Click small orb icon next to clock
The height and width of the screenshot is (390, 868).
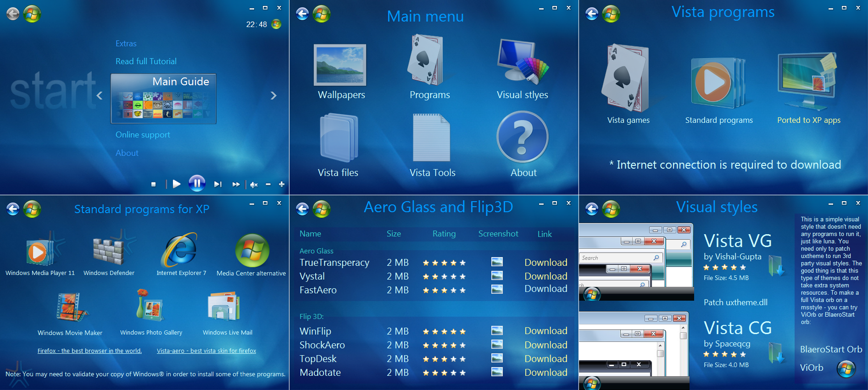(276, 24)
